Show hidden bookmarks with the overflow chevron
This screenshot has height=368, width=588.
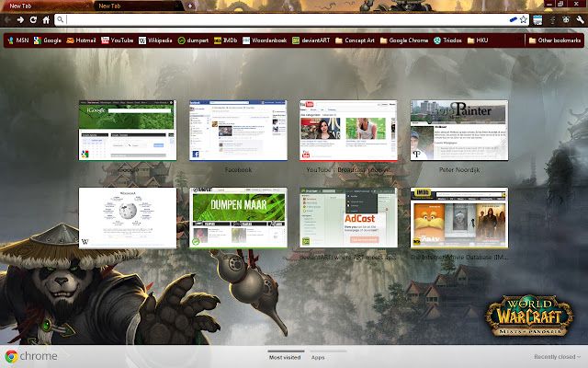520,40
